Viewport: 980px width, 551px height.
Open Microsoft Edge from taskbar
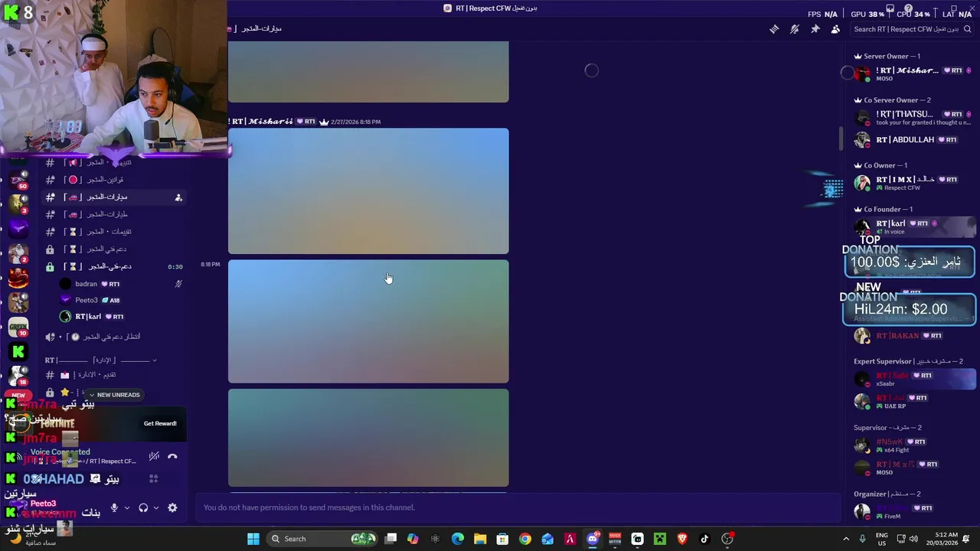tap(458, 539)
